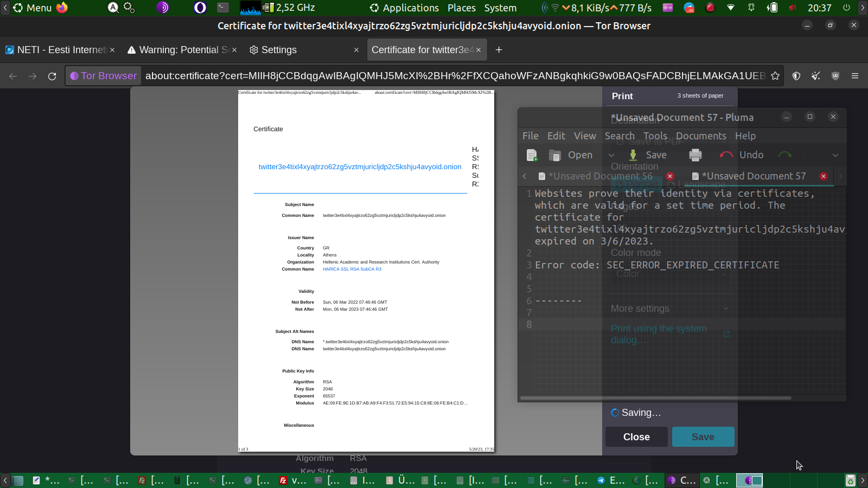Open the Pluma Help menu

click(745, 136)
